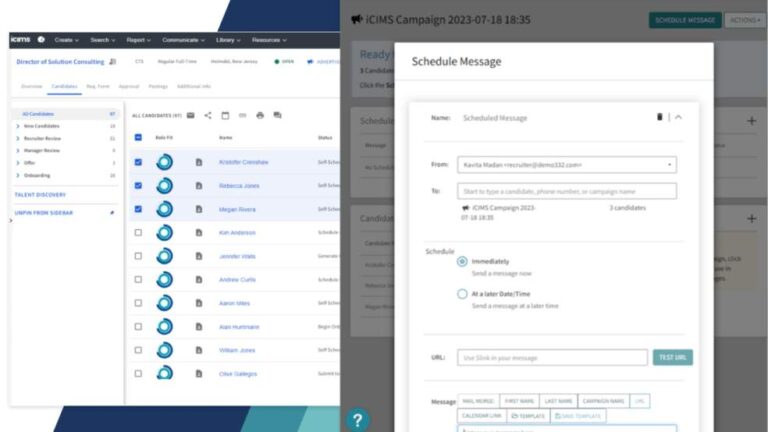Insert the Calendar Link merge field
The height and width of the screenshot is (432, 768).
tap(480, 415)
